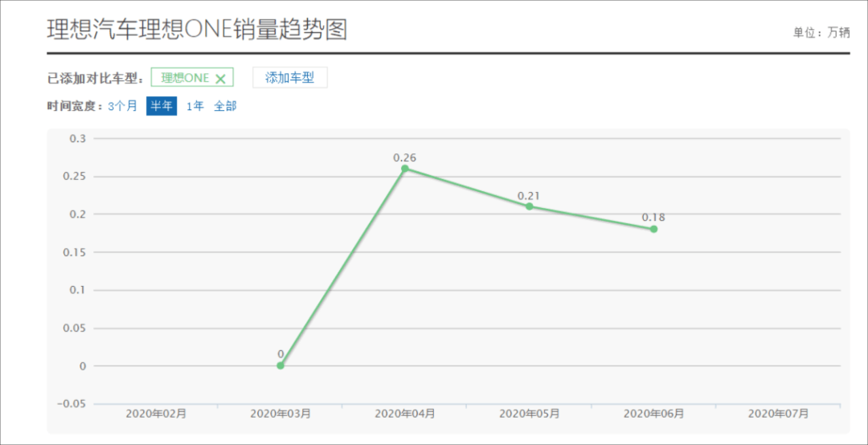The height and width of the screenshot is (445, 868).
Task: Select the 半年 time range
Action: (x=162, y=106)
